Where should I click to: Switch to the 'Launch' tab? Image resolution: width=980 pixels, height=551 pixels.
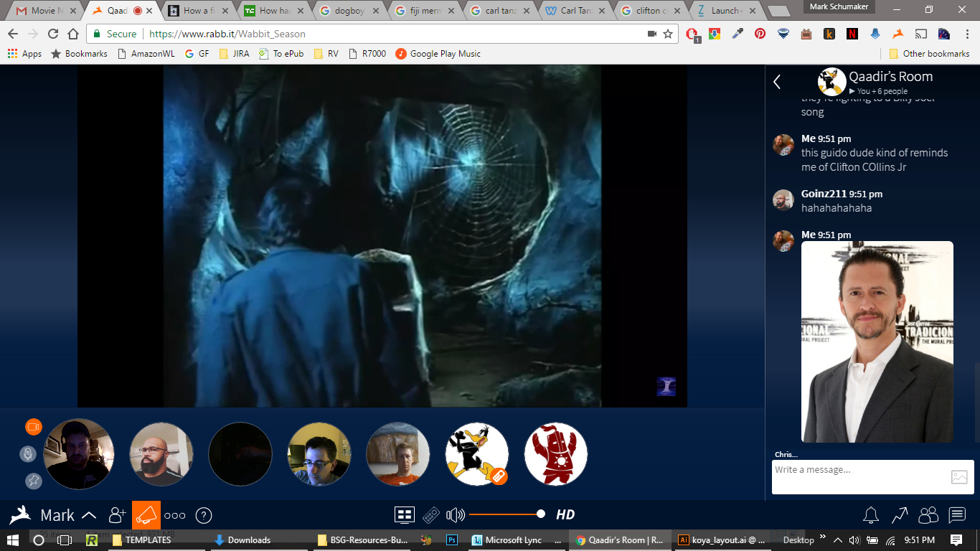tap(726, 11)
